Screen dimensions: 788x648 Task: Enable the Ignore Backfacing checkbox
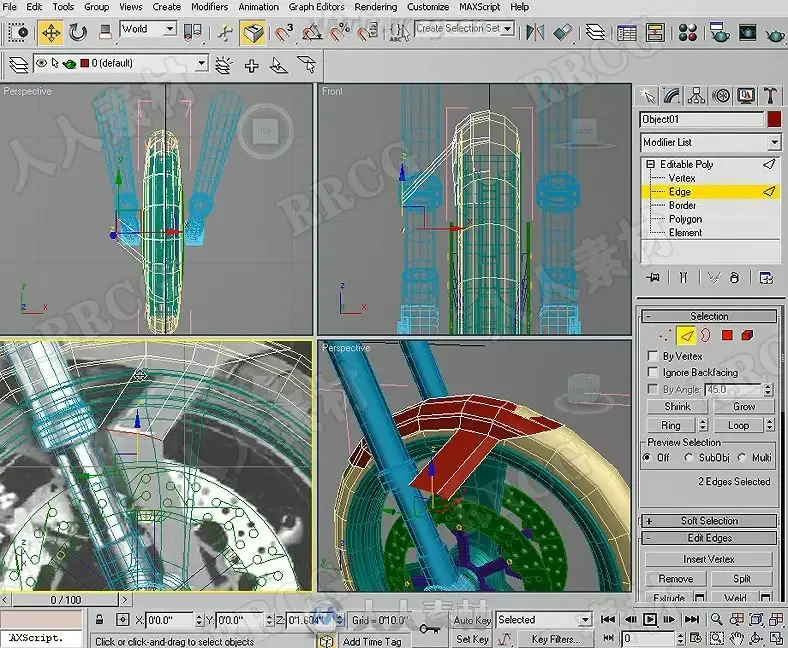pos(653,372)
